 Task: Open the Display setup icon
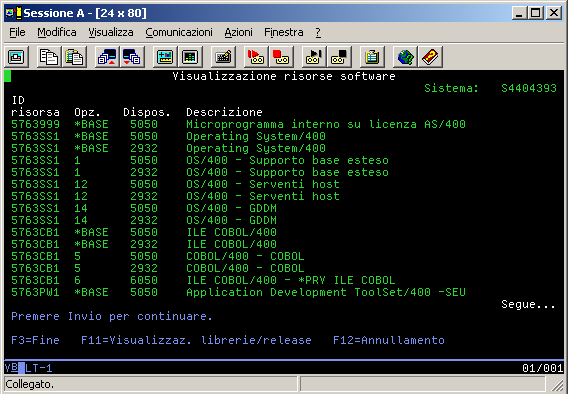(165, 57)
